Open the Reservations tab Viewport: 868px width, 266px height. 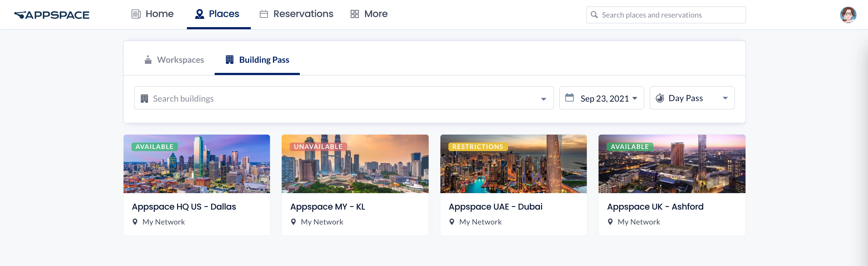(x=296, y=14)
